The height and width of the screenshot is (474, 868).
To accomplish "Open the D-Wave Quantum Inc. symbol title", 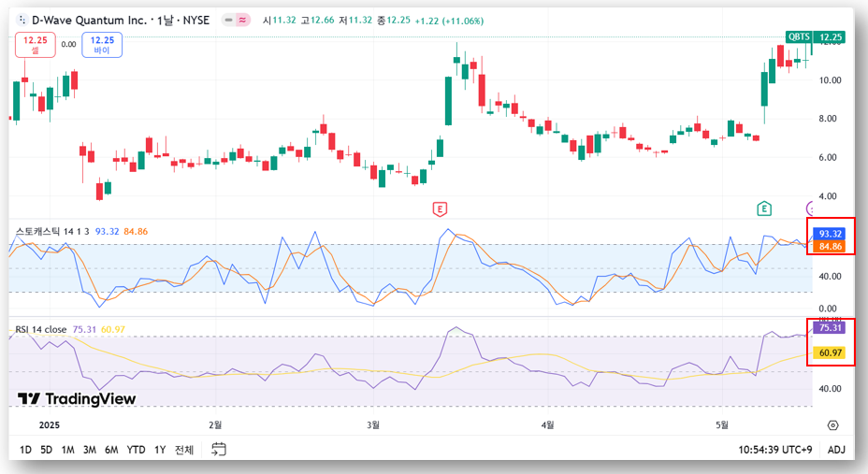I will click(121, 21).
